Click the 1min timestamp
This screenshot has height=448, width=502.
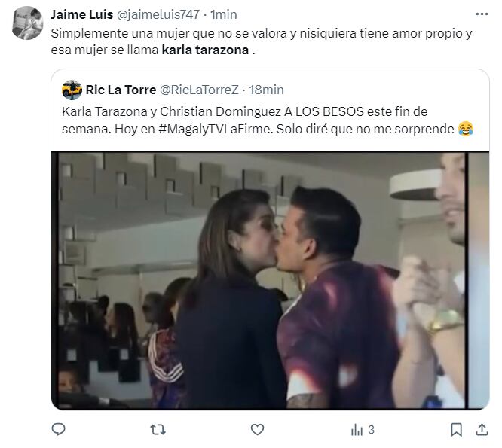tap(224, 14)
